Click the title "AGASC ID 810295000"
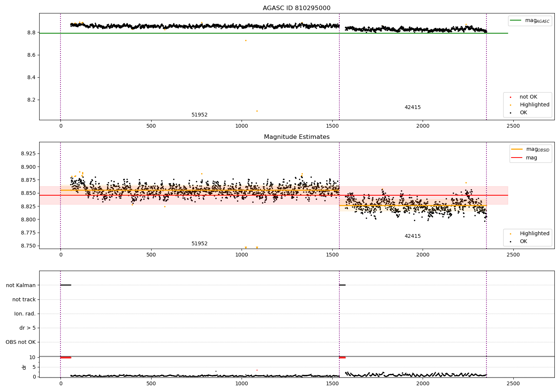Image resolution: width=560 pixels, height=392 pixels. (x=296, y=8)
